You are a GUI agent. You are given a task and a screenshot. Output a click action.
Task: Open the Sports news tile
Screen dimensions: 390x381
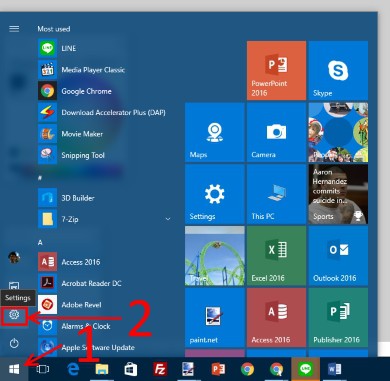pos(338,194)
